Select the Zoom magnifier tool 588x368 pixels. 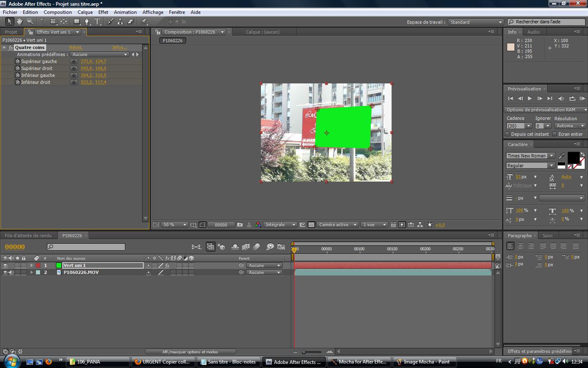(x=30, y=22)
